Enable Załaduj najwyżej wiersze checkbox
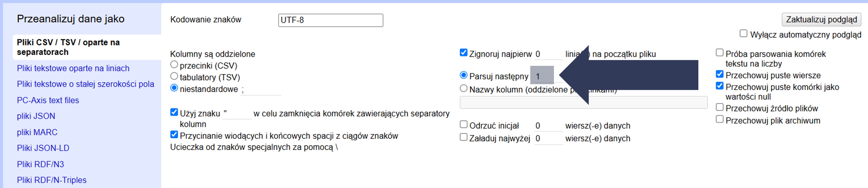Image resolution: width=868 pixels, height=188 pixels. [464, 137]
